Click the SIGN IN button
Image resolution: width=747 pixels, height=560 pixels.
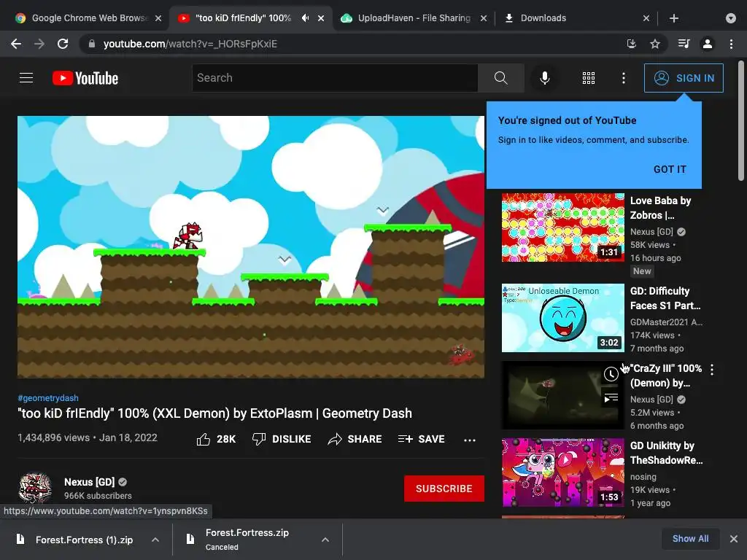pos(684,77)
